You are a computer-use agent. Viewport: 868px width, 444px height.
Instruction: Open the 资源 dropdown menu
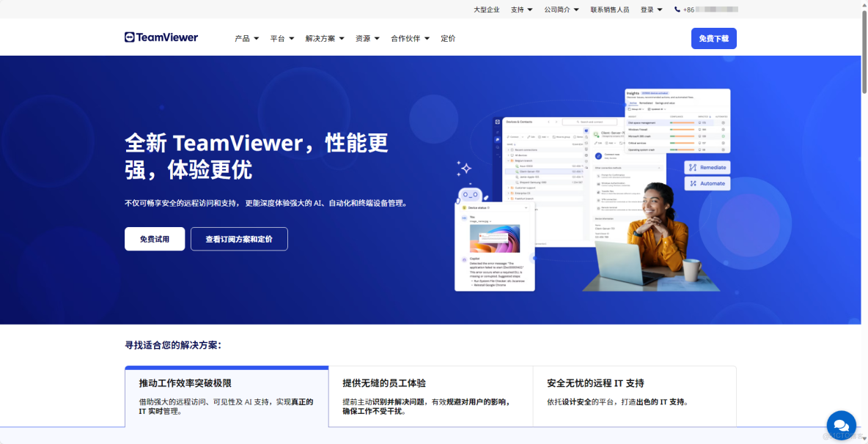point(364,37)
